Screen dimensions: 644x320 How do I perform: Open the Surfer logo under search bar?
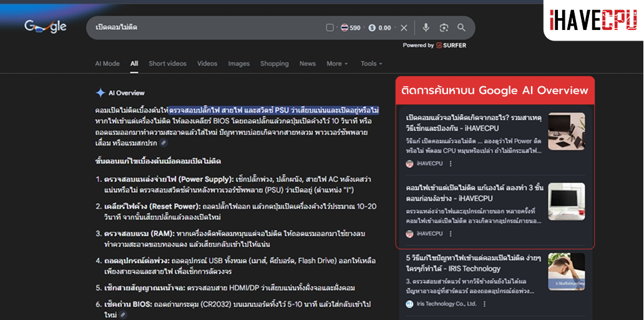[x=451, y=45]
